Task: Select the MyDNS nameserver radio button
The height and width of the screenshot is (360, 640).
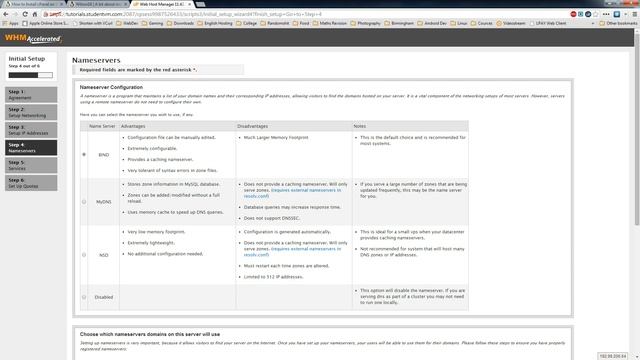Action: pos(84,202)
